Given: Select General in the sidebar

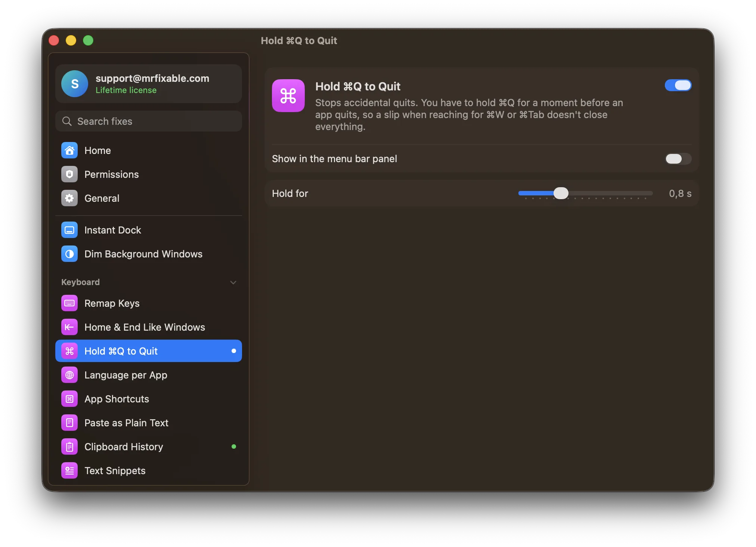Looking at the screenshot, I should tap(149, 198).
